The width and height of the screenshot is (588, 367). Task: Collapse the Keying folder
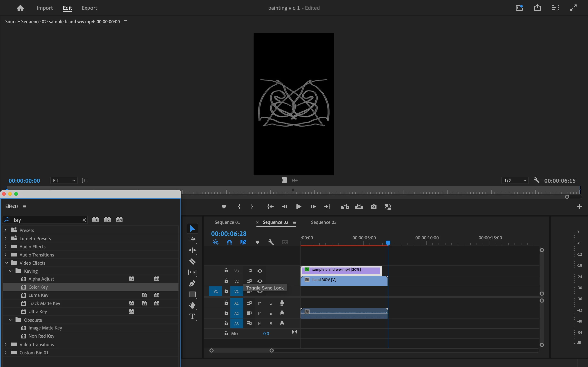[11, 271]
